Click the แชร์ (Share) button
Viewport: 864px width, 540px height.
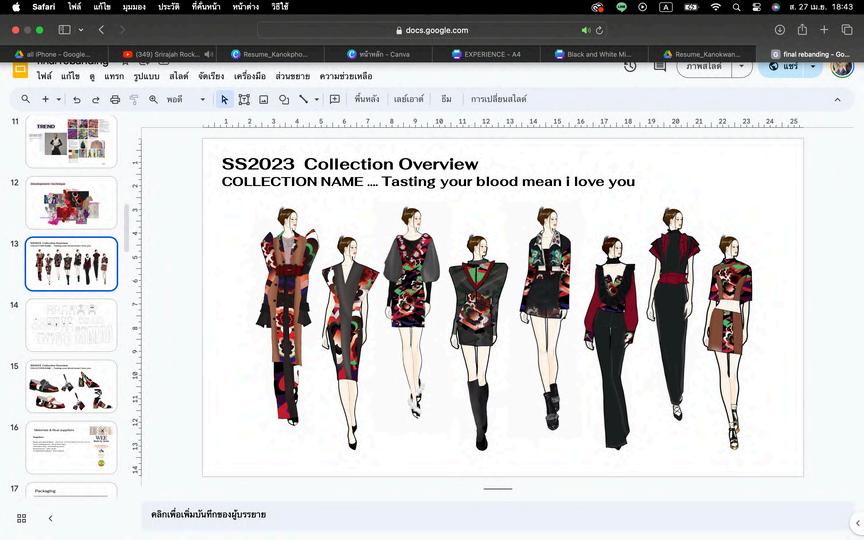click(x=783, y=67)
